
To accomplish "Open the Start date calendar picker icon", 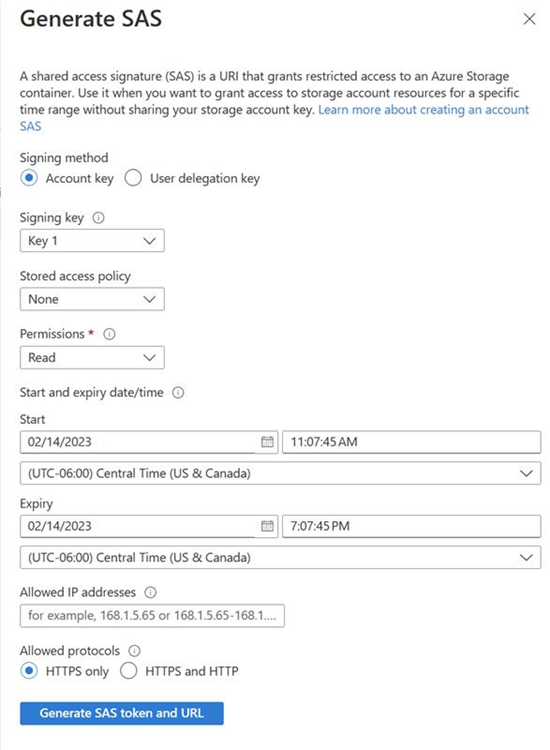I will 267,442.
